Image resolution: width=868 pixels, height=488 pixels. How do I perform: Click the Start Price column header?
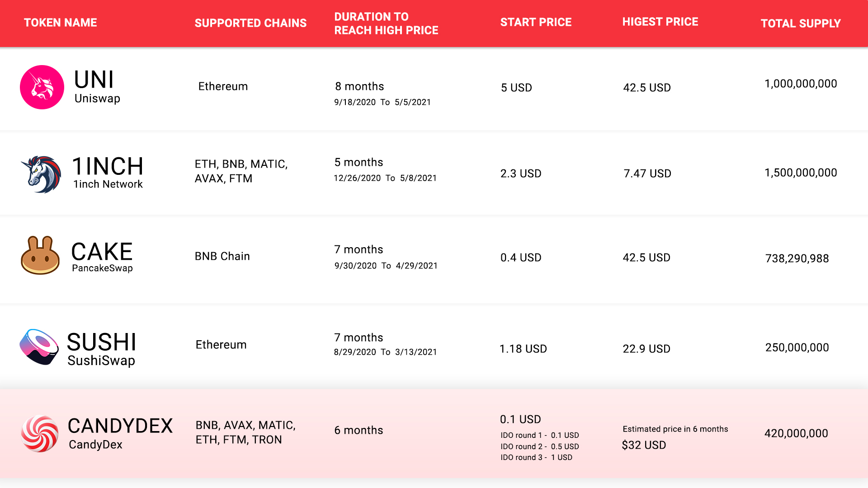(x=536, y=22)
